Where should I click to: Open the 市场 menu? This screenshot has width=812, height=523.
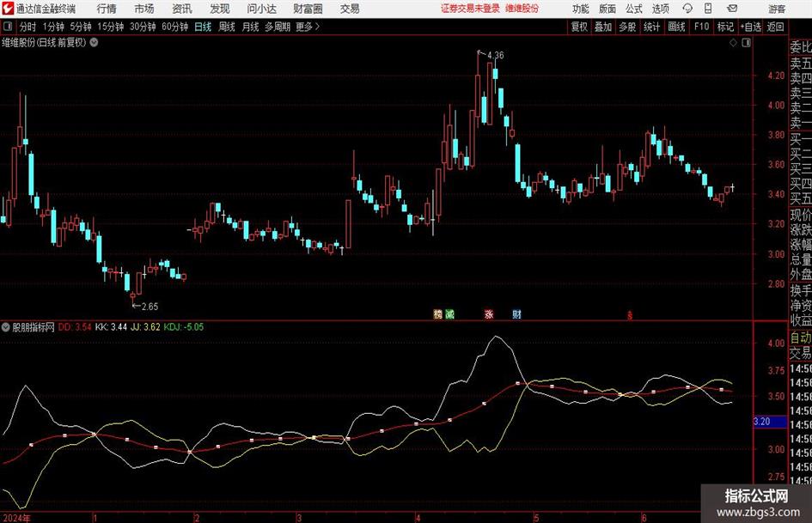tap(144, 9)
